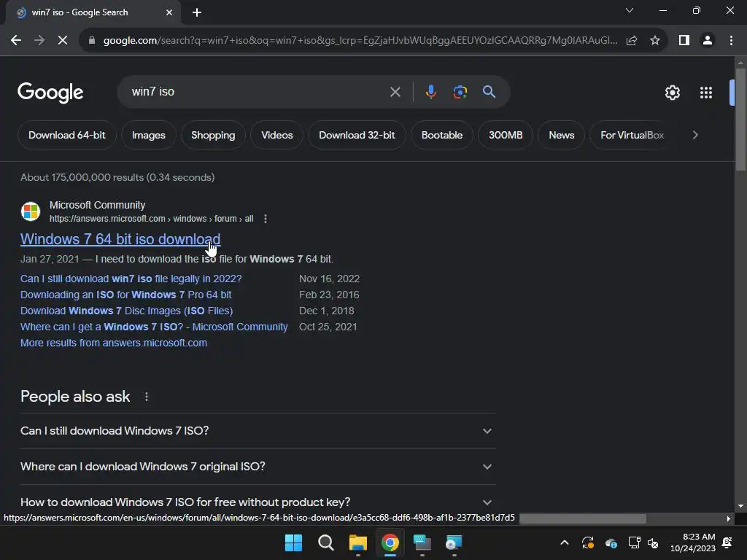Open Downloading an ISO for Windows 7 Pro link
Image resolution: width=747 pixels, height=560 pixels.
[x=125, y=295]
